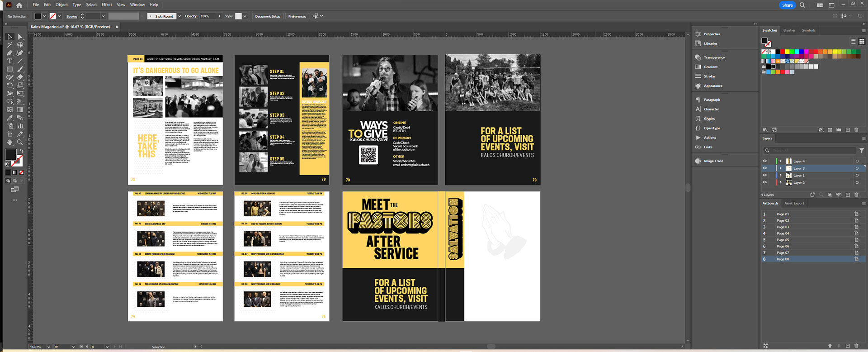This screenshot has height=352, width=868.
Task: Select the Zoom tool in toolbar
Action: 20,142
